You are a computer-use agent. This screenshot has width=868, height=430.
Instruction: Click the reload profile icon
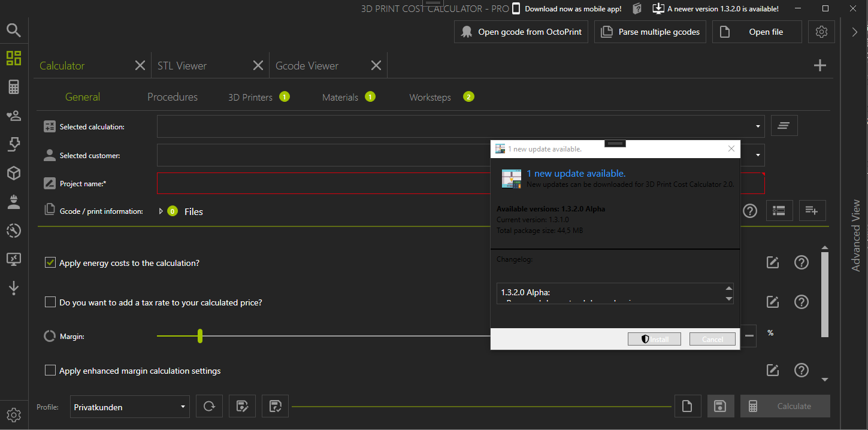[x=209, y=406]
